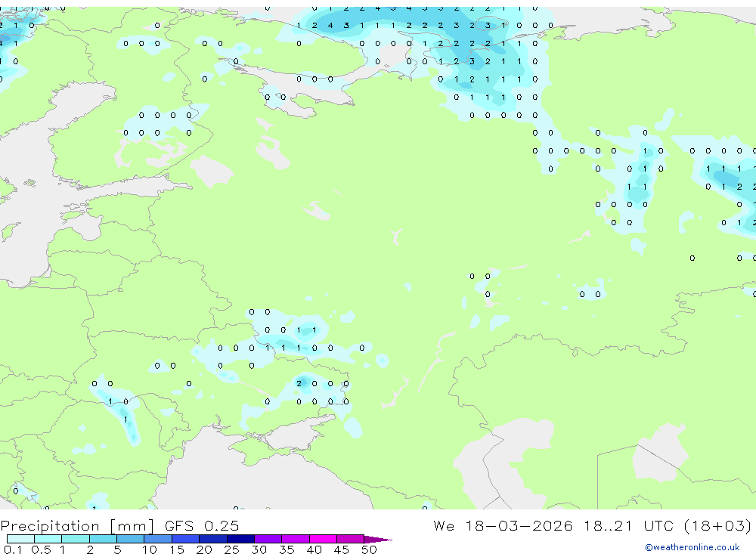This screenshot has width=756, height=554.
Task: Pick the 1–2 mm cyan legend swatch
Action: point(76,539)
